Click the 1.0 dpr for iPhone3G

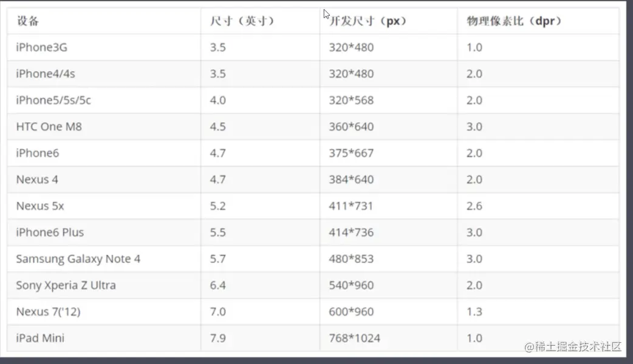474,47
